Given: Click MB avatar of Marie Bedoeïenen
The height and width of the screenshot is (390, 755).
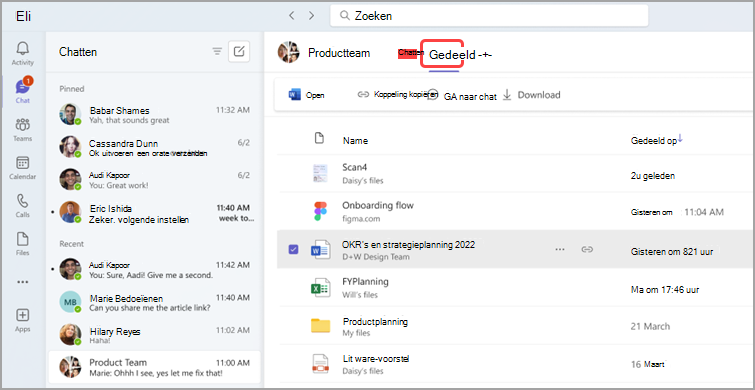Looking at the screenshot, I should [70, 302].
